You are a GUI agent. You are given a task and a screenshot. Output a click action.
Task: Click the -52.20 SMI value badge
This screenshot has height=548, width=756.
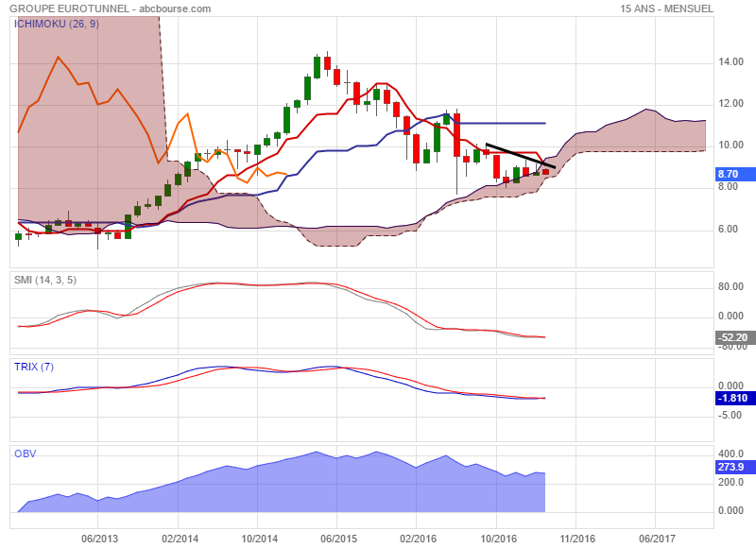(735, 337)
